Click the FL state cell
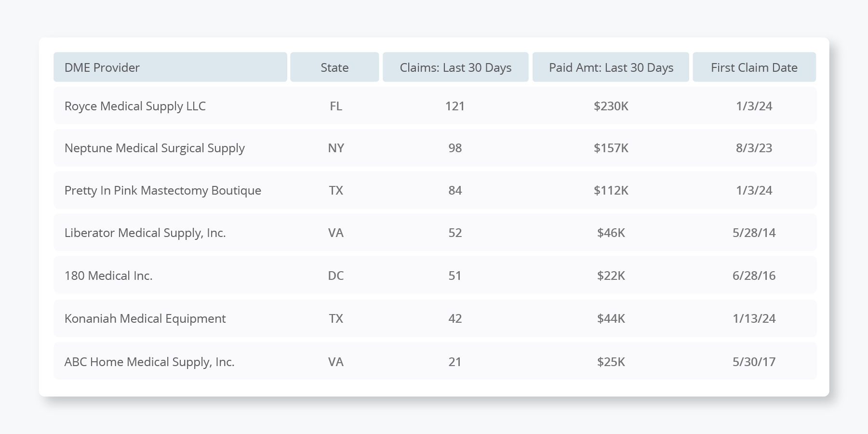Screen dimensions: 868x434 point(336,106)
